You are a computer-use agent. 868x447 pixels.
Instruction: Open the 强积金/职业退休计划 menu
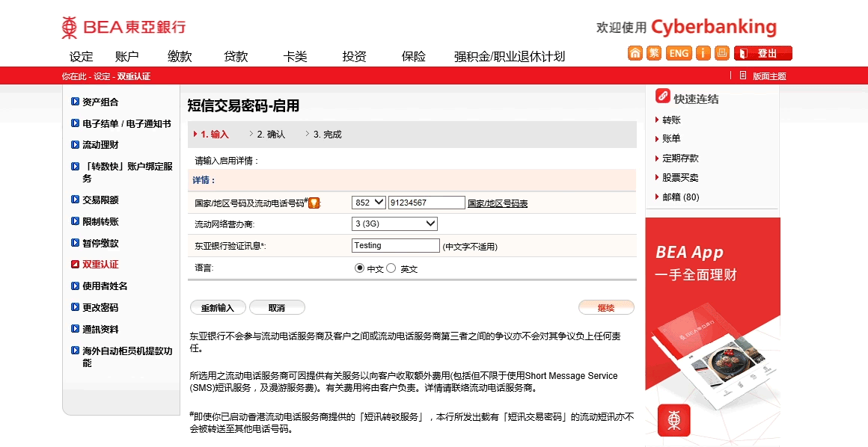[510, 56]
